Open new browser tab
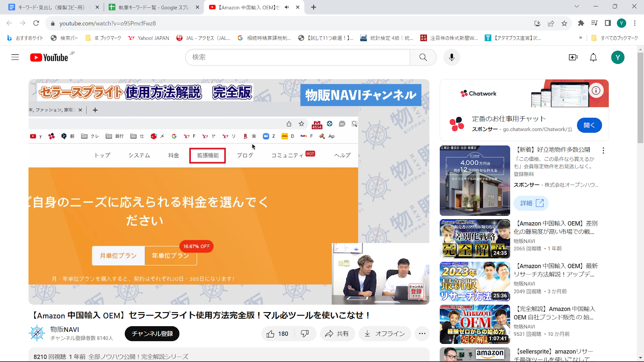Screen dimensions: 644x362 314,7
